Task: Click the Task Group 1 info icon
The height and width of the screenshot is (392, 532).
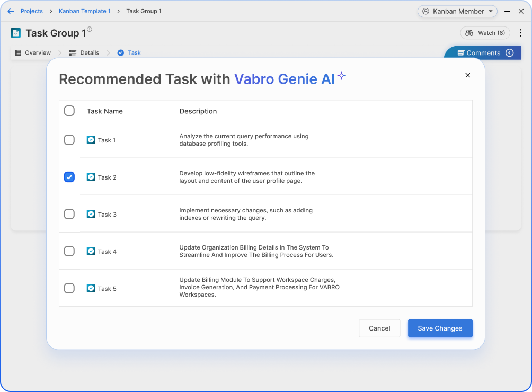Action: click(x=90, y=30)
